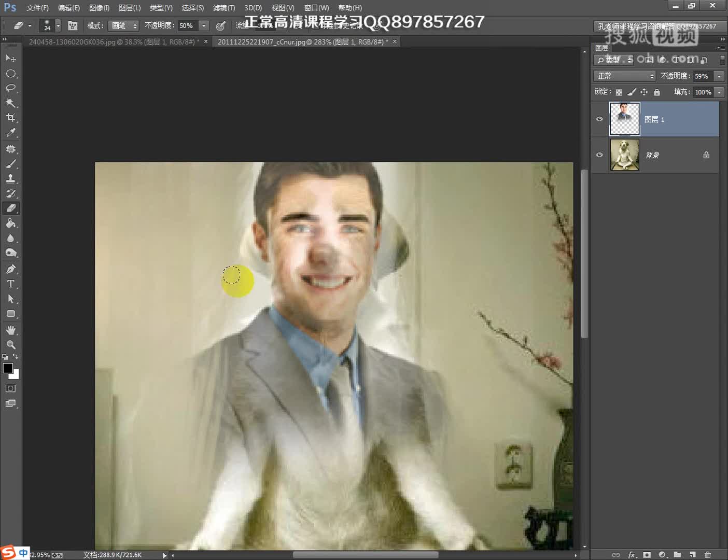Select the Pen tool
This screenshot has width=728, height=560.
coord(10,269)
